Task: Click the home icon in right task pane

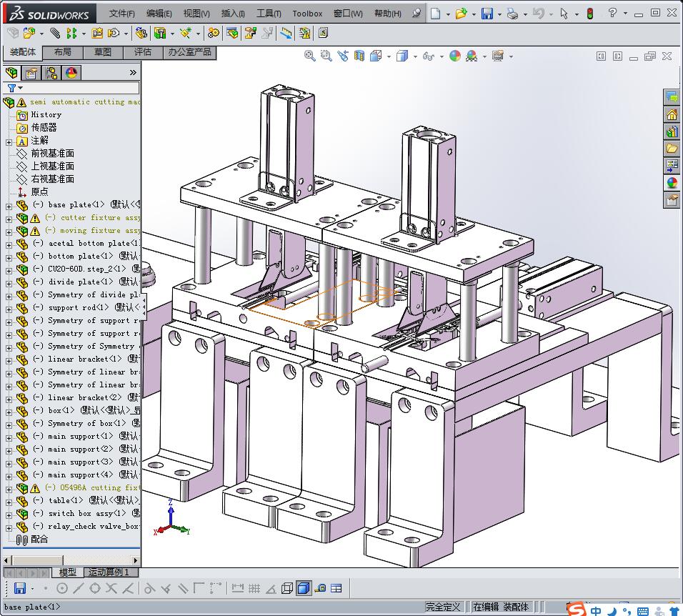Action: click(672, 114)
